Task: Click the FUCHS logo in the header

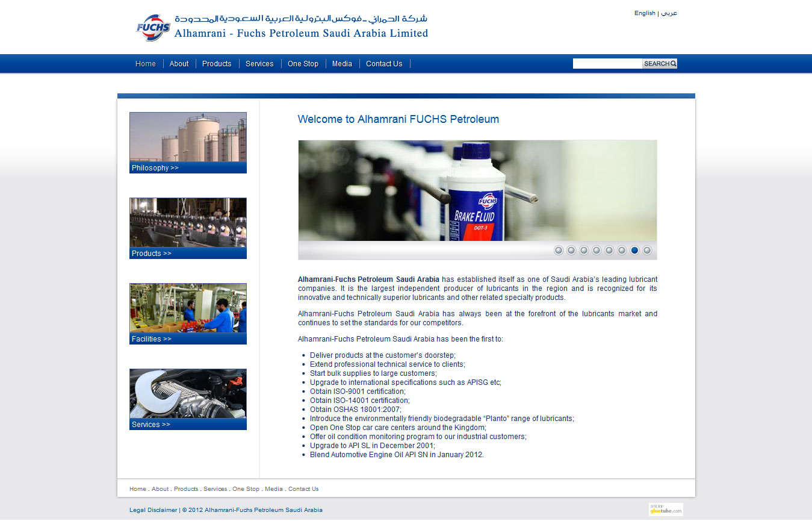Action: tap(153, 28)
